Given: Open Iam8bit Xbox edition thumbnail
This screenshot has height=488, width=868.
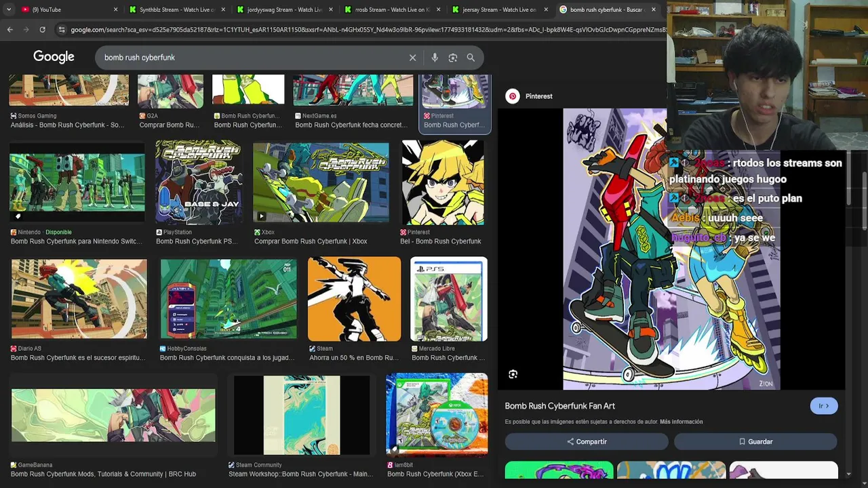Looking at the screenshot, I should point(437,415).
